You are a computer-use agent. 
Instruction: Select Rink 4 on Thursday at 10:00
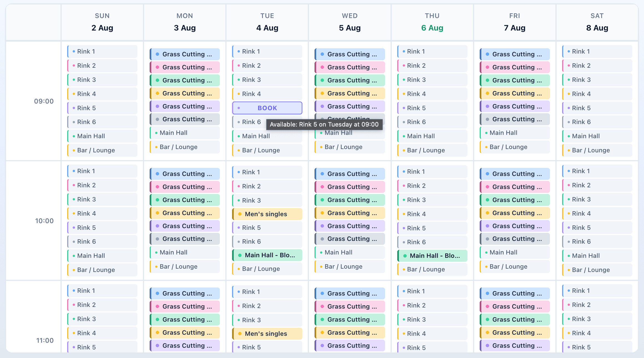(x=432, y=214)
